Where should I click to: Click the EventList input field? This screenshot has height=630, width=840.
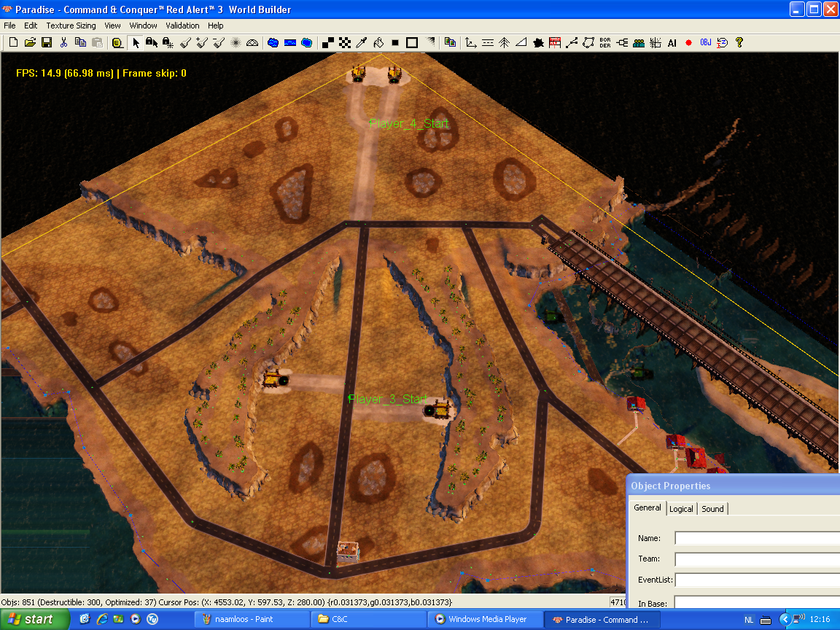(757, 580)
